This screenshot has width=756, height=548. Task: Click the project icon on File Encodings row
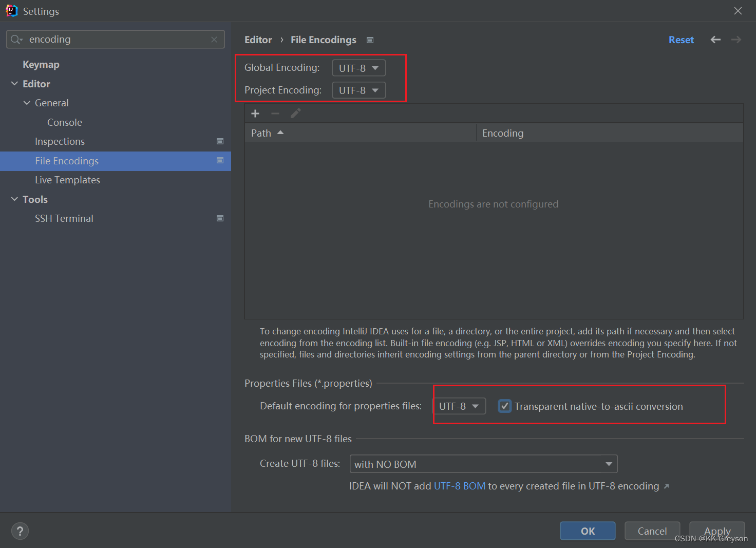click(220, 161)
